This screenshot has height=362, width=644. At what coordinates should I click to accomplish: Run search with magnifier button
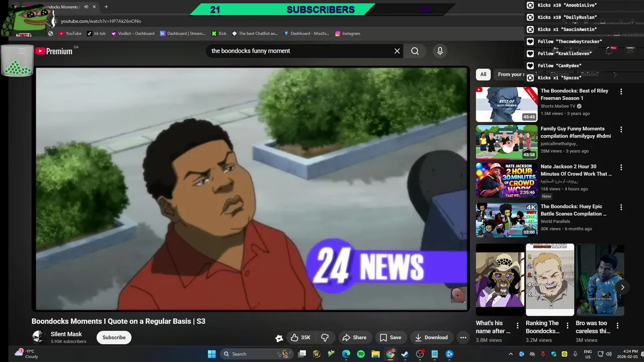coord(415,51)
